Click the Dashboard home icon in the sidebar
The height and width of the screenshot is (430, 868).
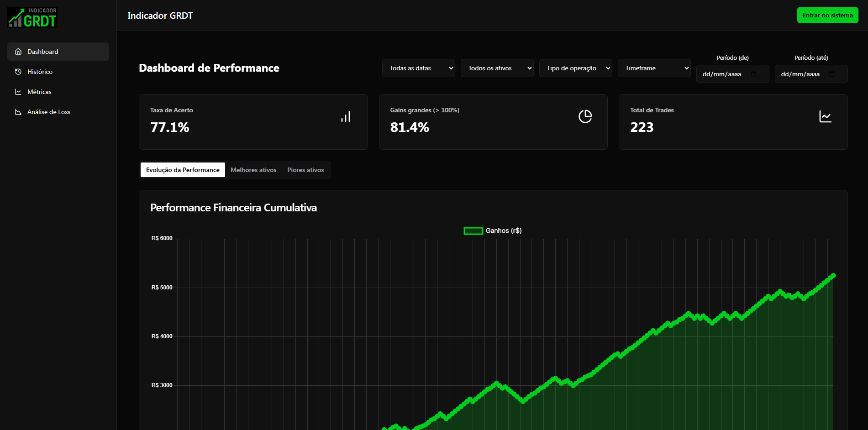point(18,52)
